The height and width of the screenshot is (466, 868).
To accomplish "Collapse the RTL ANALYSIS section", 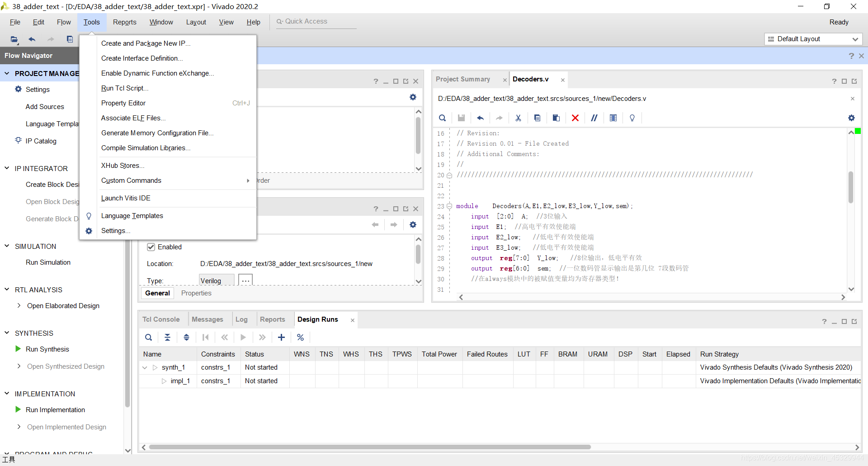I will click(x=7, y=290).
